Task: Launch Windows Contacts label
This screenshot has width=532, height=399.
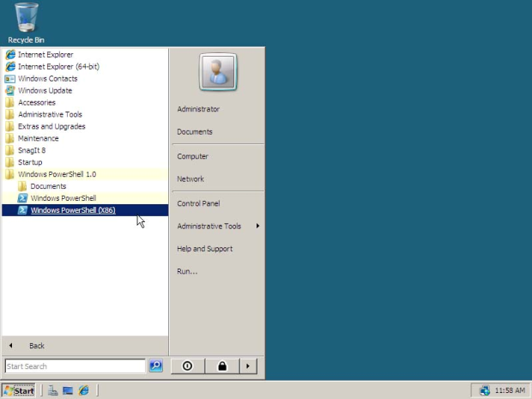Action: point(48,79)
